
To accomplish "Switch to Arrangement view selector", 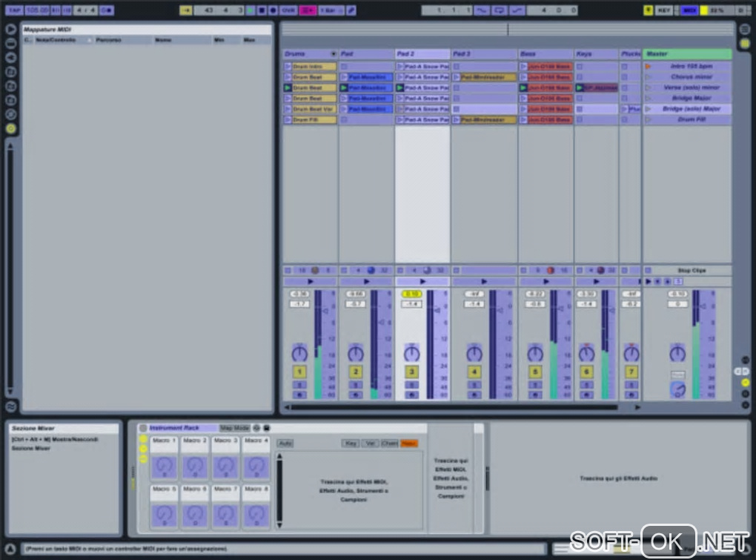I will coord(745,30).
